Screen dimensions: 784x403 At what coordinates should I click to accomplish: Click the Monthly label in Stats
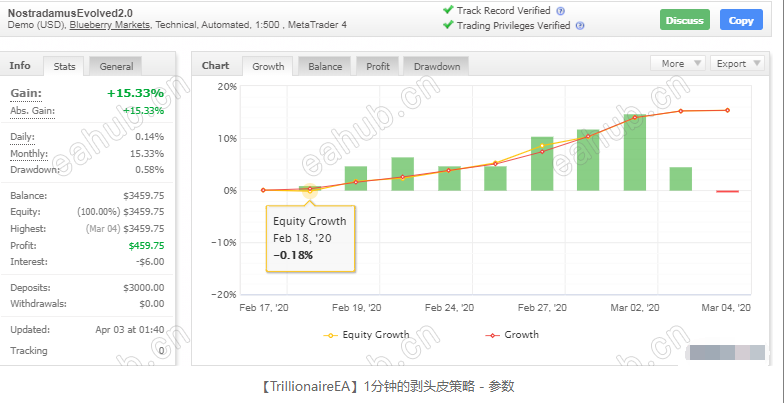coord(29,154)
